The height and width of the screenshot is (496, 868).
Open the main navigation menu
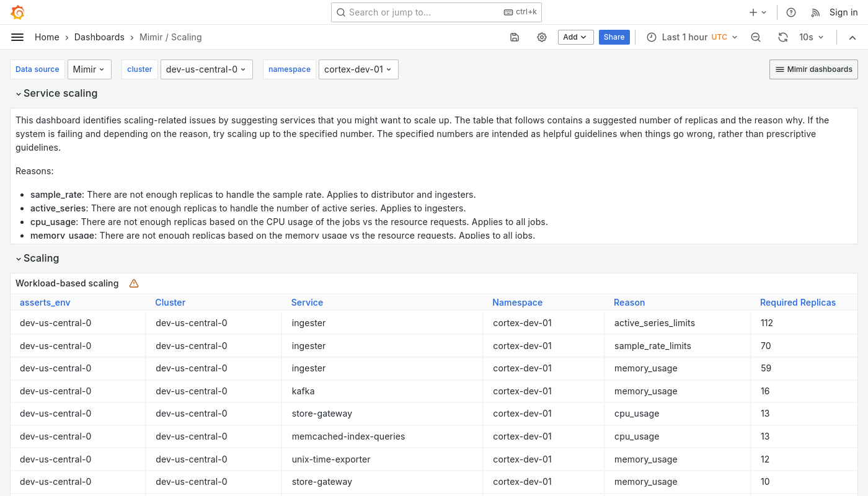coord(17,37)
